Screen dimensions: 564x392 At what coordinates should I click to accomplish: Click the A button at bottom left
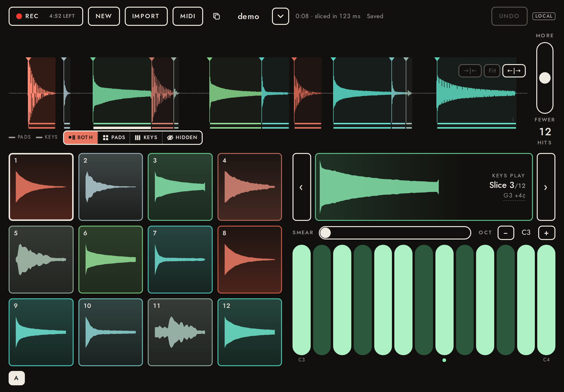tap(17, 378)
